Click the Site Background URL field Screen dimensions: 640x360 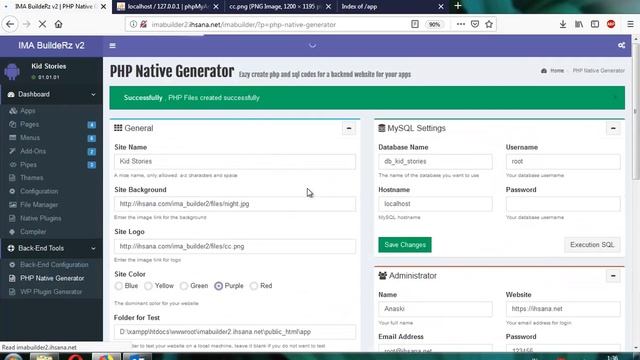235,204
